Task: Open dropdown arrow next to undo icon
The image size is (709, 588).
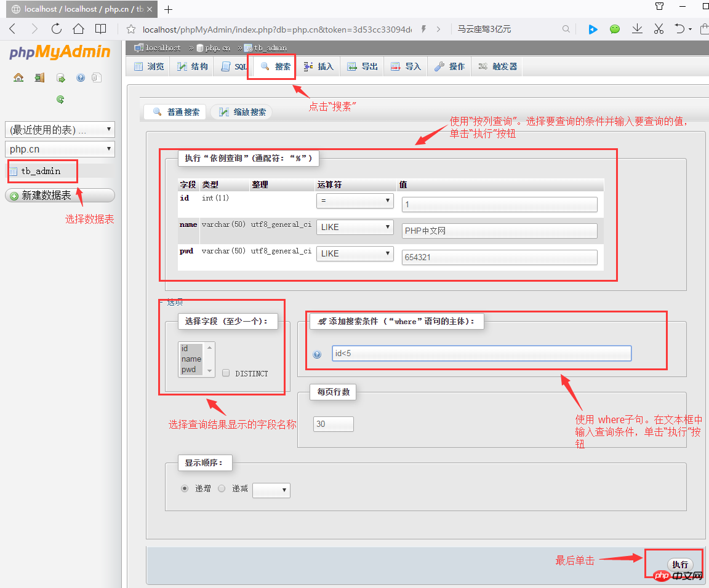Action: pyautogui.click(x=690, y=30)
